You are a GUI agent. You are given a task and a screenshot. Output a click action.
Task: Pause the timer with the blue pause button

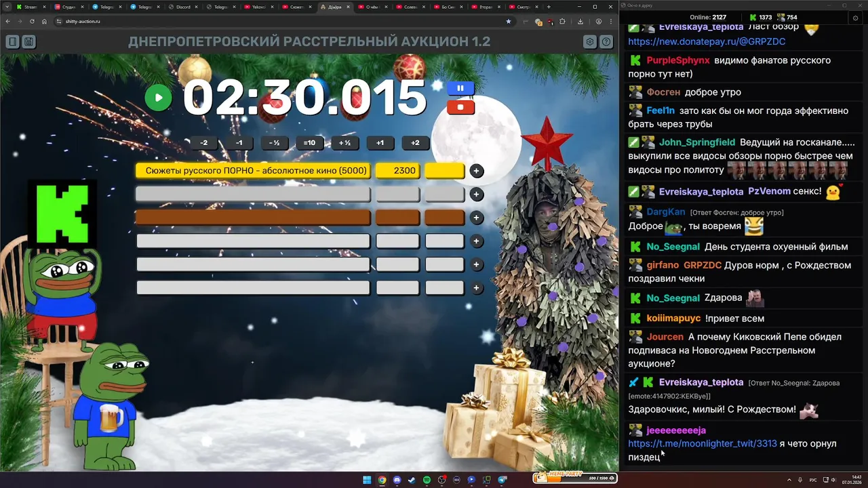pos(460,88)
